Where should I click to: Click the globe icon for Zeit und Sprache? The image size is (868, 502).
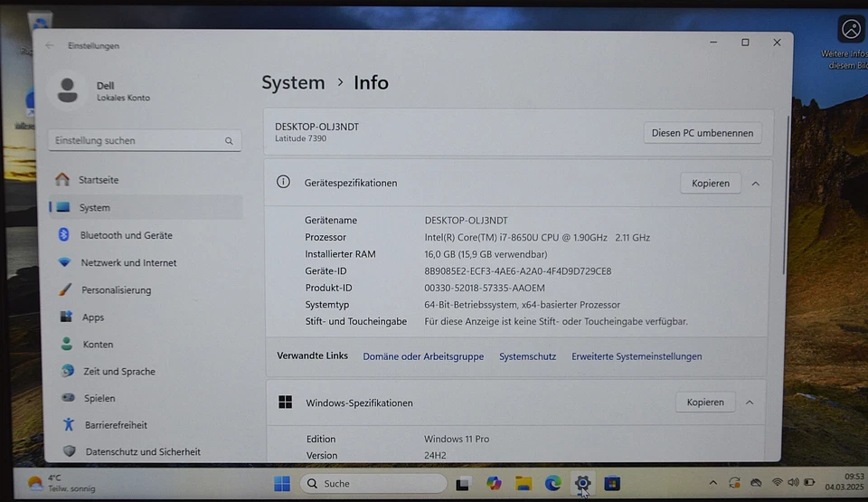click(x=68, y=371)
